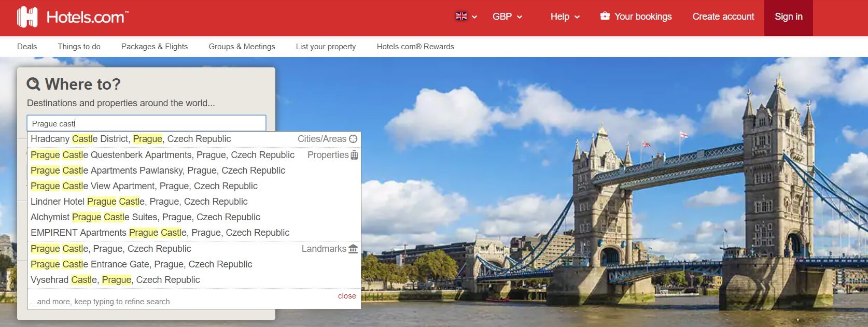
Task: Select Hradcany Castle District suggestion
Action: (x=131, y=139)
